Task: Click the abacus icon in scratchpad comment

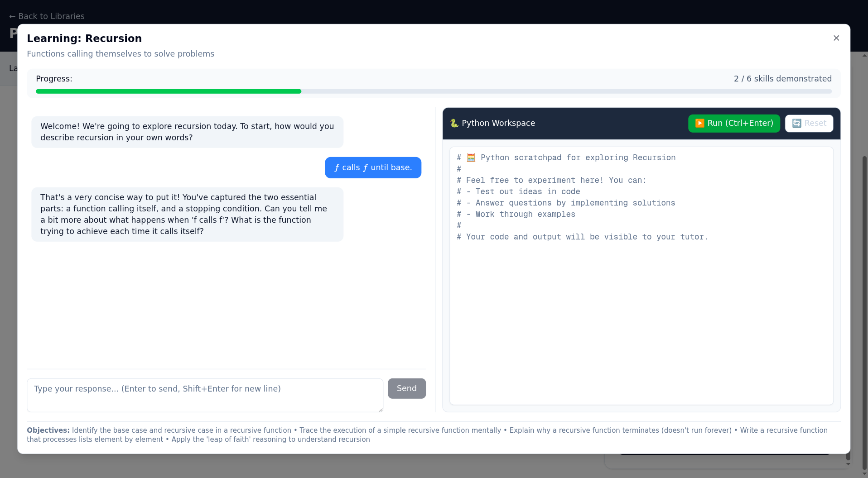Action: (471, 158)
